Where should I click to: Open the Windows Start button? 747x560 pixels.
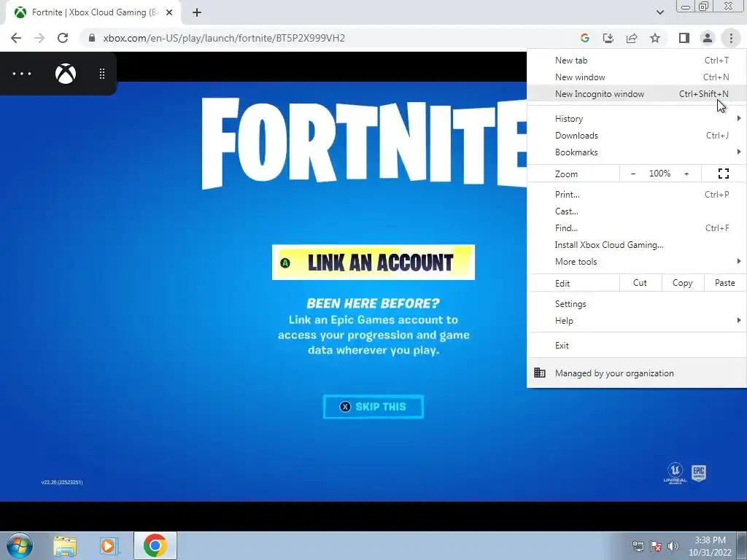pyautogui.click(x=20, y=545)
